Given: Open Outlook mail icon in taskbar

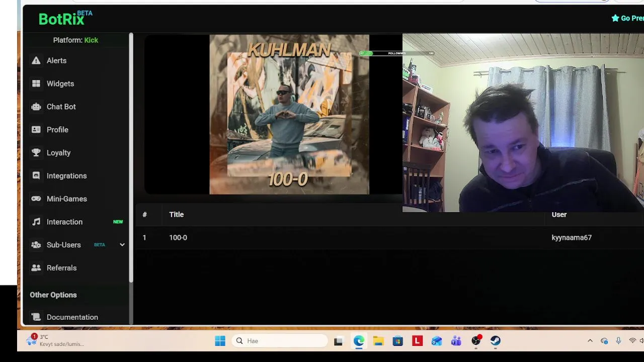Looking at the screenshot, I should pyautogui.click(x=437, y=341).
